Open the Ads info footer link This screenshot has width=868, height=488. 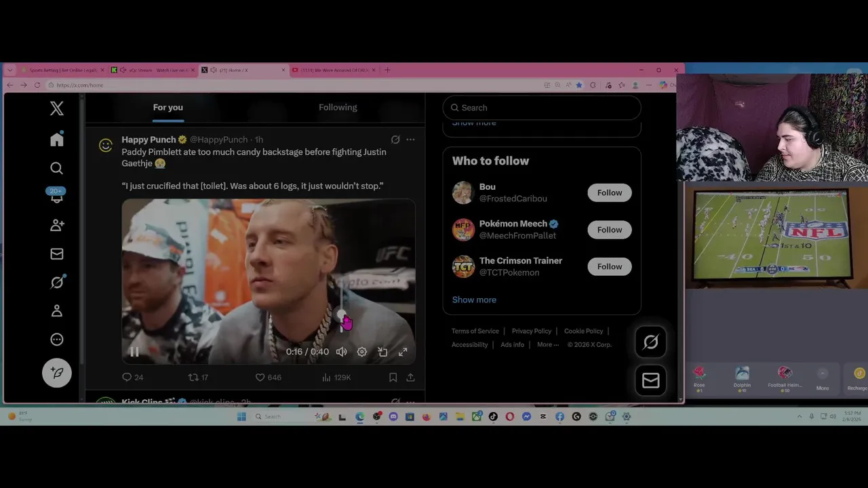(513, 344)
